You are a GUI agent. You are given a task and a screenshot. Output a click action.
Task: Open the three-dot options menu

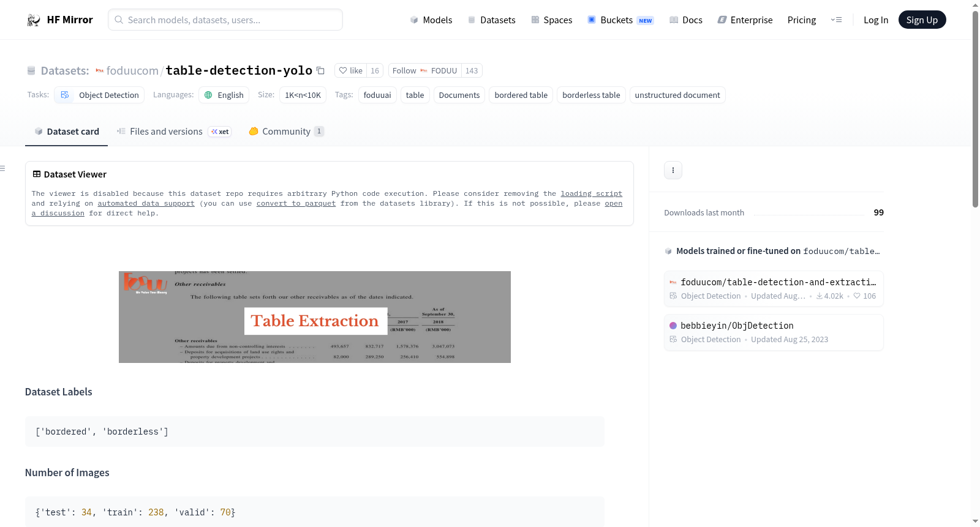coord(673,170)
